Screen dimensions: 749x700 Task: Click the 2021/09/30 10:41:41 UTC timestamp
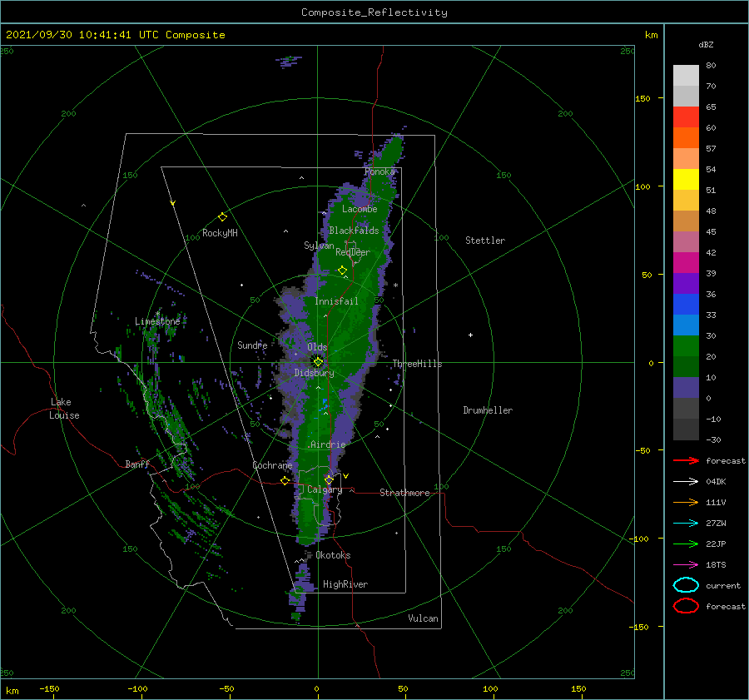coord(115,35)
